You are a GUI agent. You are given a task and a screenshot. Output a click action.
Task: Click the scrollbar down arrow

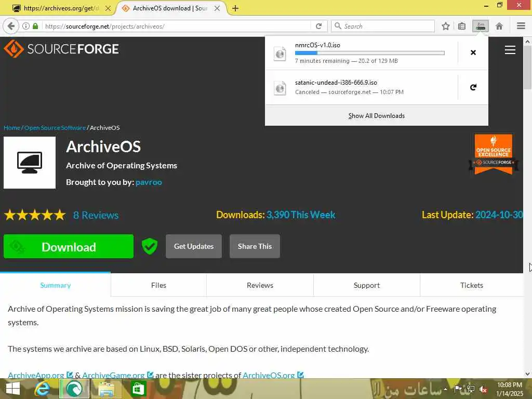pyautogui.click(x=528, y=374)
